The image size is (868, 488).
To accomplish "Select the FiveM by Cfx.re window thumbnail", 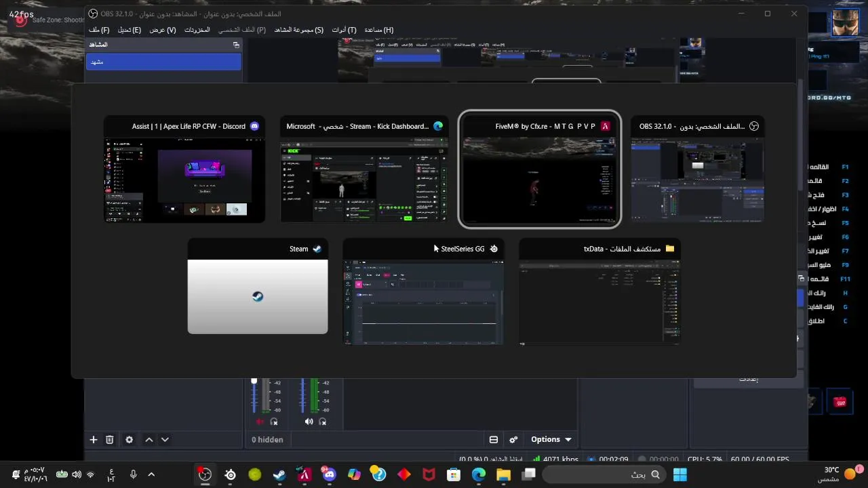I will (x=540, y=169).
